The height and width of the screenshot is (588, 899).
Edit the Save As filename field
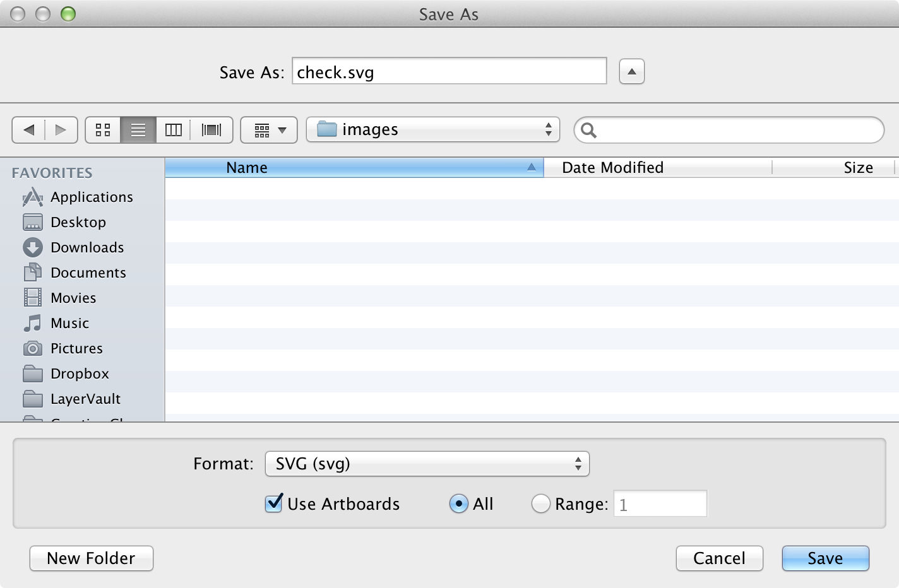[449, 71]
